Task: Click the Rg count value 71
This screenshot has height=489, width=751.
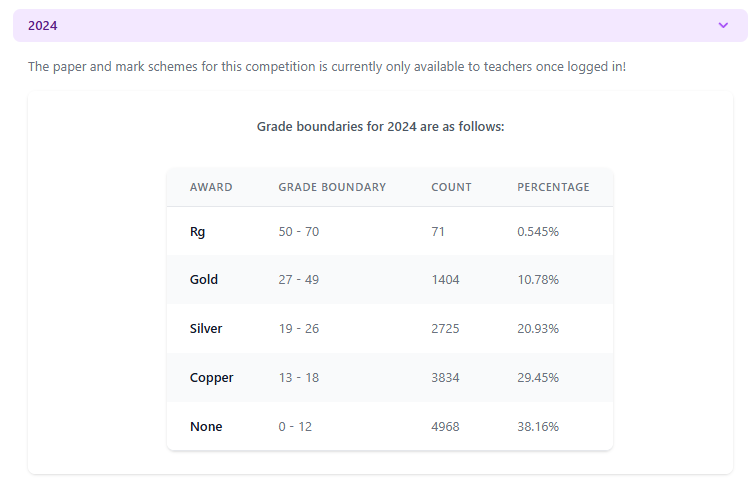Action: tap(438, 231)
